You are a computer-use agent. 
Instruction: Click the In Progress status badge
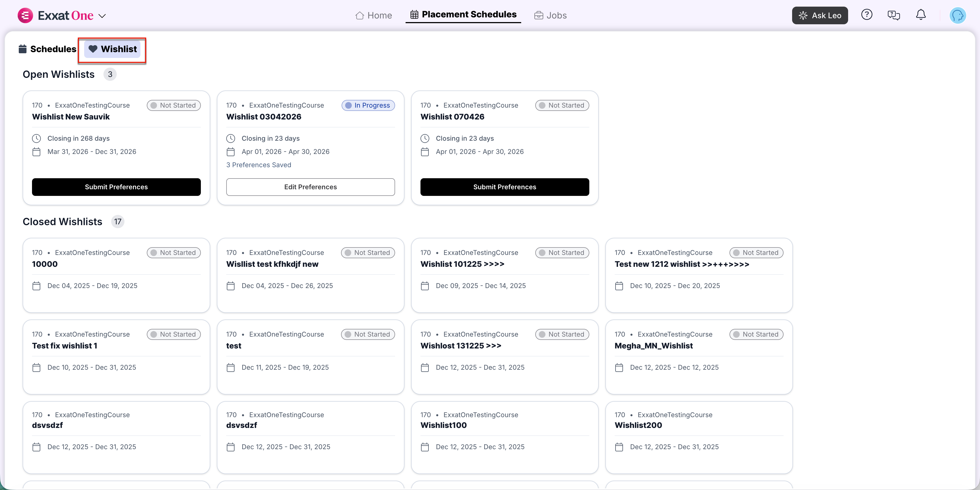point(367,105)
